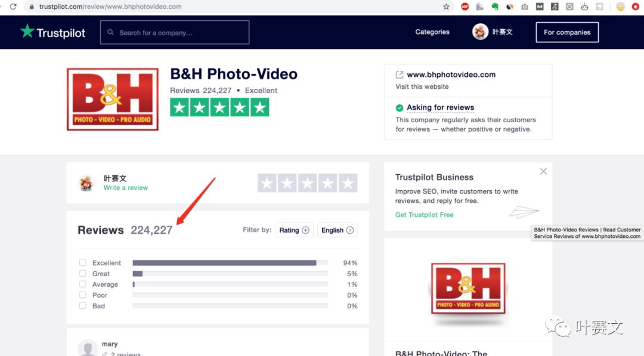Check the Poor rating filter
The height and width of the screenshot is (356, 644).
pyautogui.click(x=82, y=295)
